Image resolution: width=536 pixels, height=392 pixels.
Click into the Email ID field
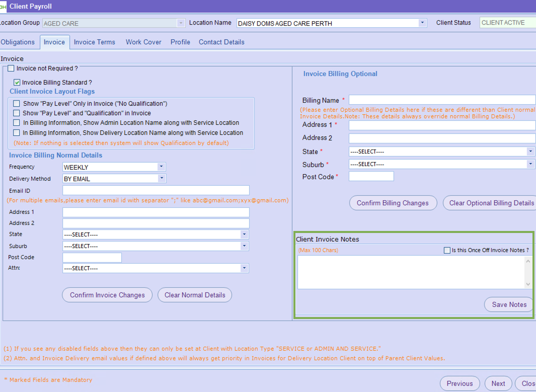click(x=156, y=190)
